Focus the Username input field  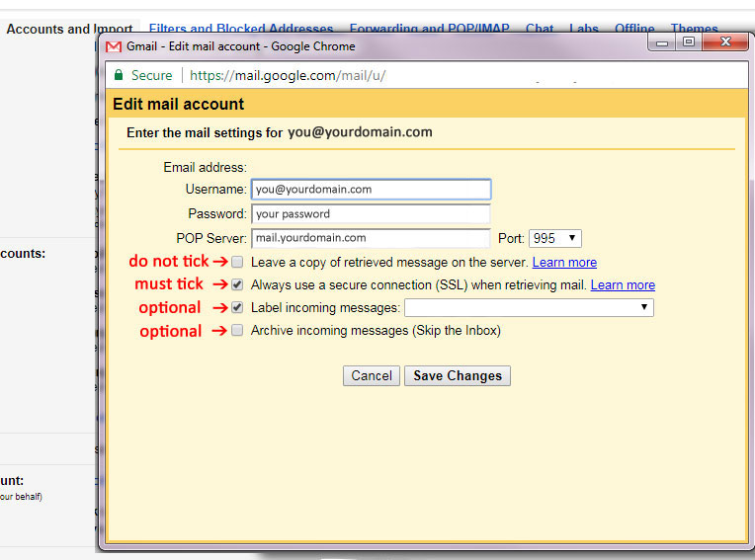(x=371, y=189)
